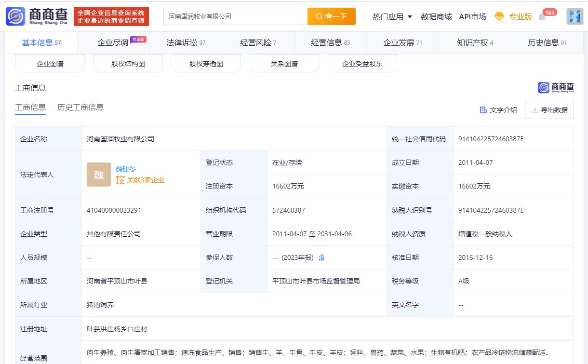Click 其他有限责任公司 company type

coord(114,234)
